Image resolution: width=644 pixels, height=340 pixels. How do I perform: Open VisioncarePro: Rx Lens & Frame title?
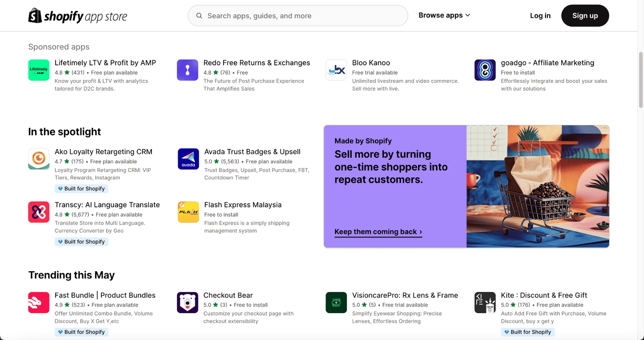[x=405, y=295]
